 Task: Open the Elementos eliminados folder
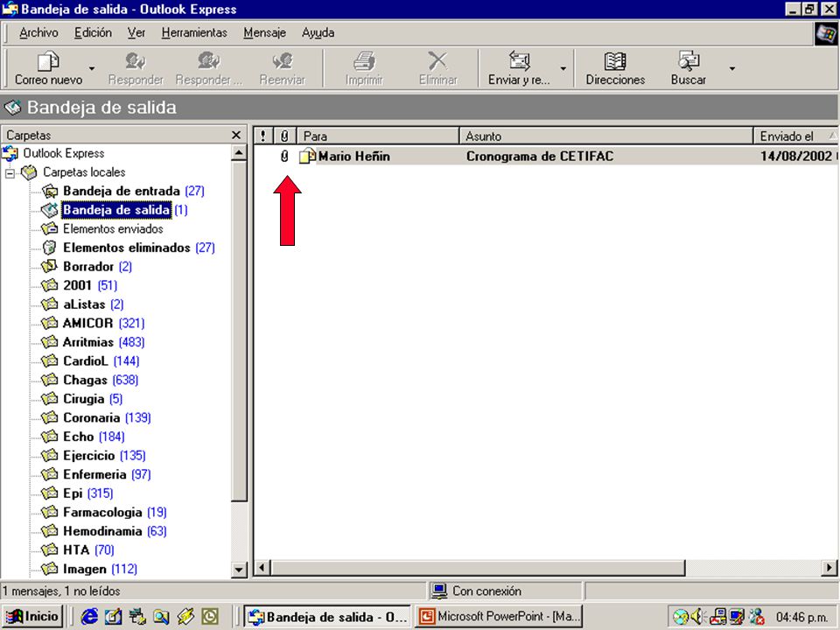126,248
